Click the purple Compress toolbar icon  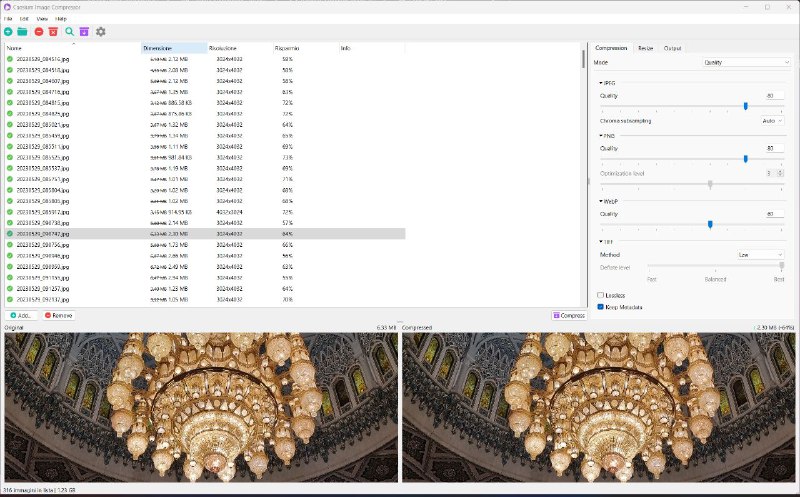tap(84, 32)
